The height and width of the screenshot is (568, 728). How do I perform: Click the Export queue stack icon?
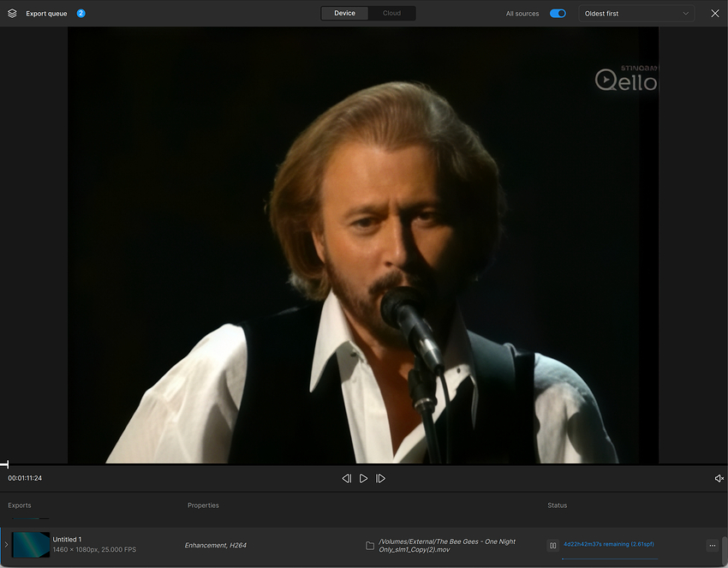13,14
